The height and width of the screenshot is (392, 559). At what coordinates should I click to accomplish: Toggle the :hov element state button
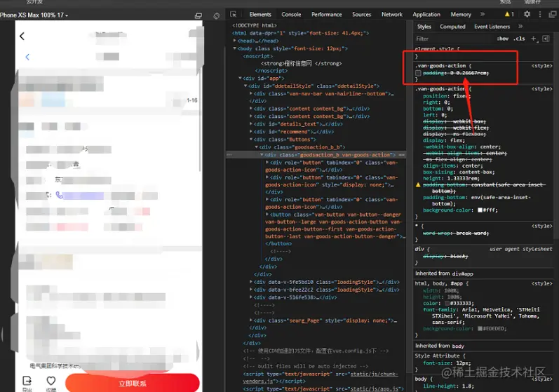coord(503,39)
